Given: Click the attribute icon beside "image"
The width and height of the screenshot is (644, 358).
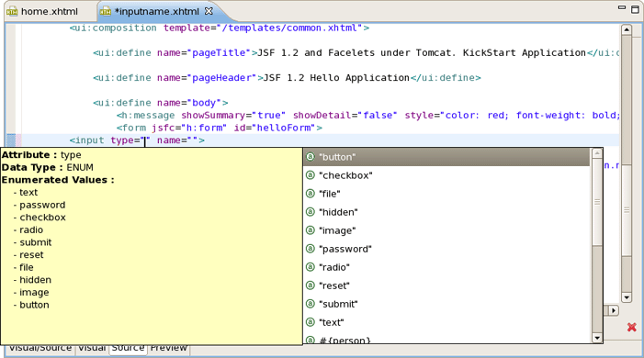Looking at the screenshot, I should pyautogui.click(x=311, y=230).
